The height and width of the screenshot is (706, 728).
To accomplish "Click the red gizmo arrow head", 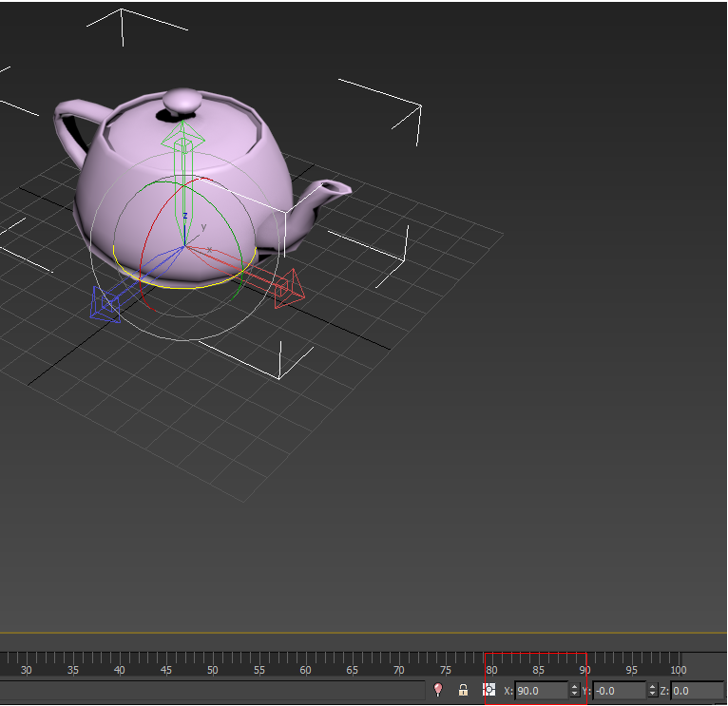I will pos(290,289).
